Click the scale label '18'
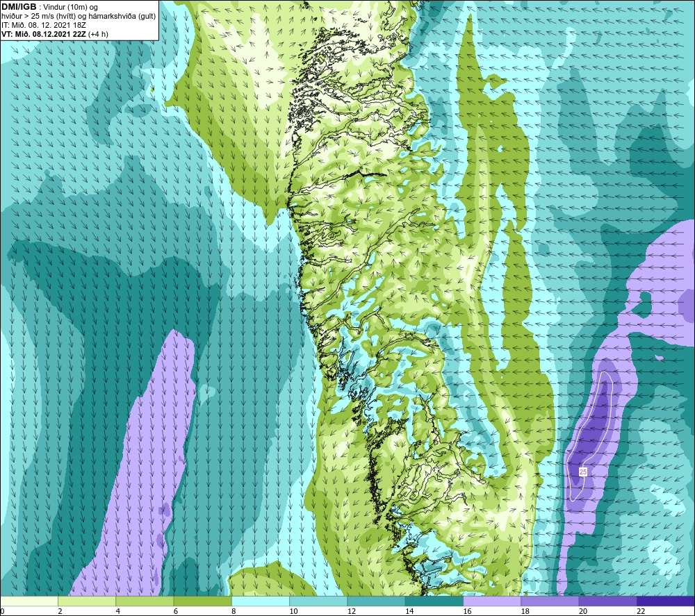Image resolution: width=695 pixels, height=616 pixels. (x=525, y=611)
